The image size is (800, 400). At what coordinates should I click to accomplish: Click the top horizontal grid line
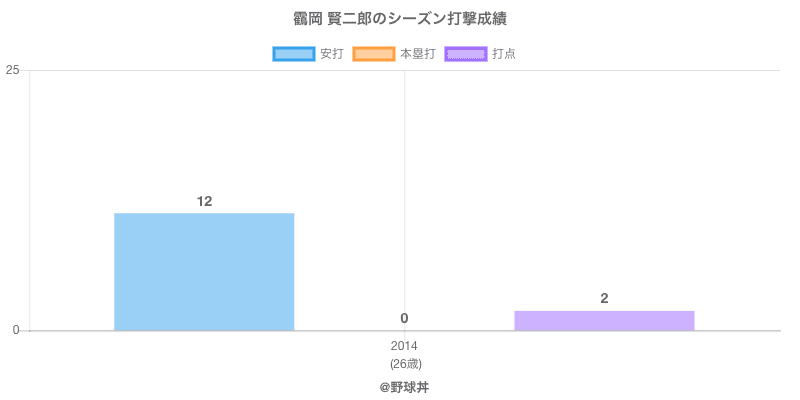(405, 70)
